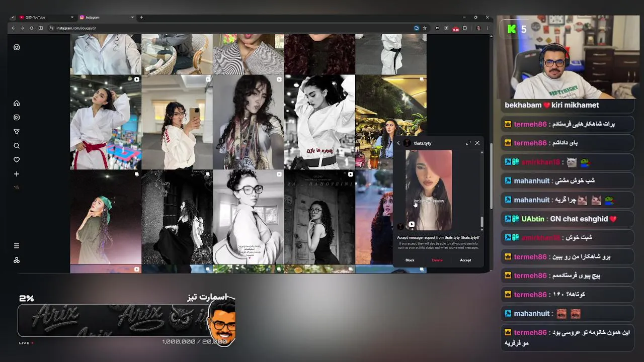Open the browser three-dot menu
The height and width of the screenshot is (362, 644).
click(x=487, y=28)
